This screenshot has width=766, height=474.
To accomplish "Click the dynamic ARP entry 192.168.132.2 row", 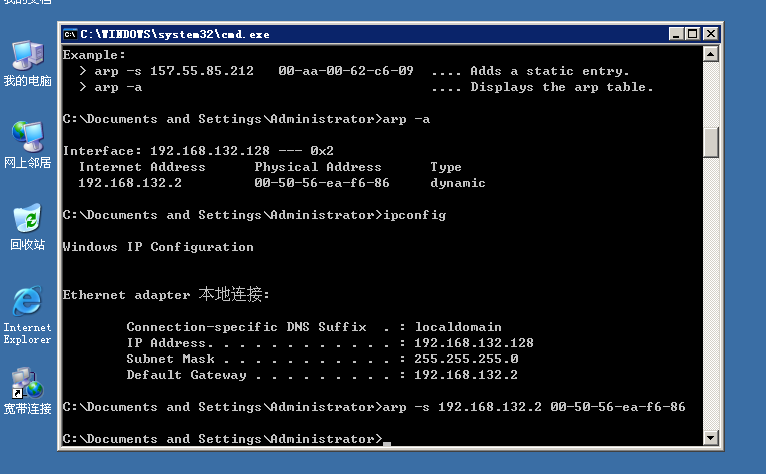I will 282,183.
